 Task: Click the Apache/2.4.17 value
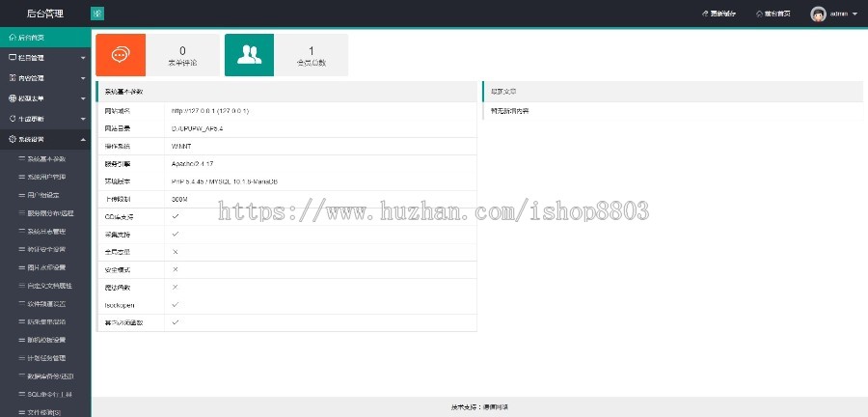tap(192, 164)
